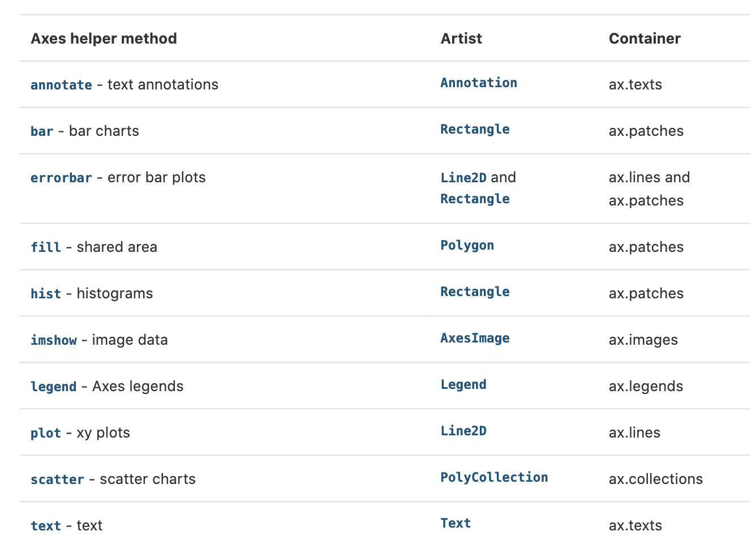Follow the AxesImage artist link
This screenshot has width=756, height=557.
(x=475, y=338)
